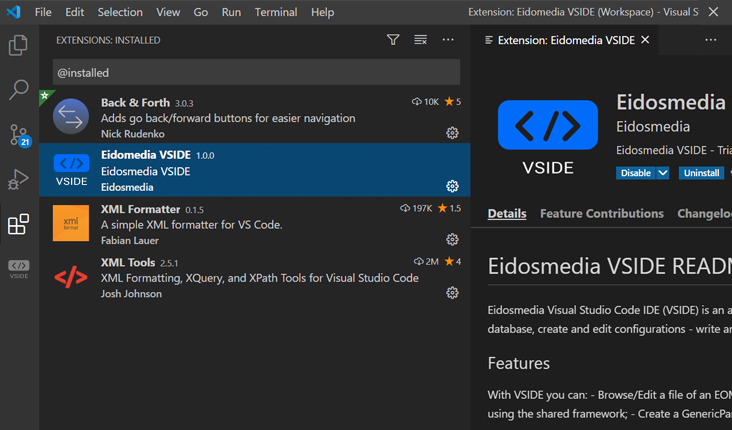Click Fabian Lauer publisher name
Viewport: 732px width, 430px height.
click(130, 240)
